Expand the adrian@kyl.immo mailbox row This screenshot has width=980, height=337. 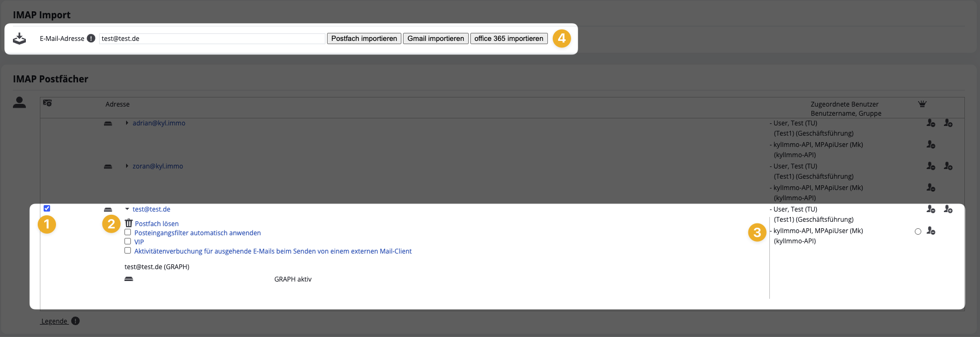click(127, 123)
